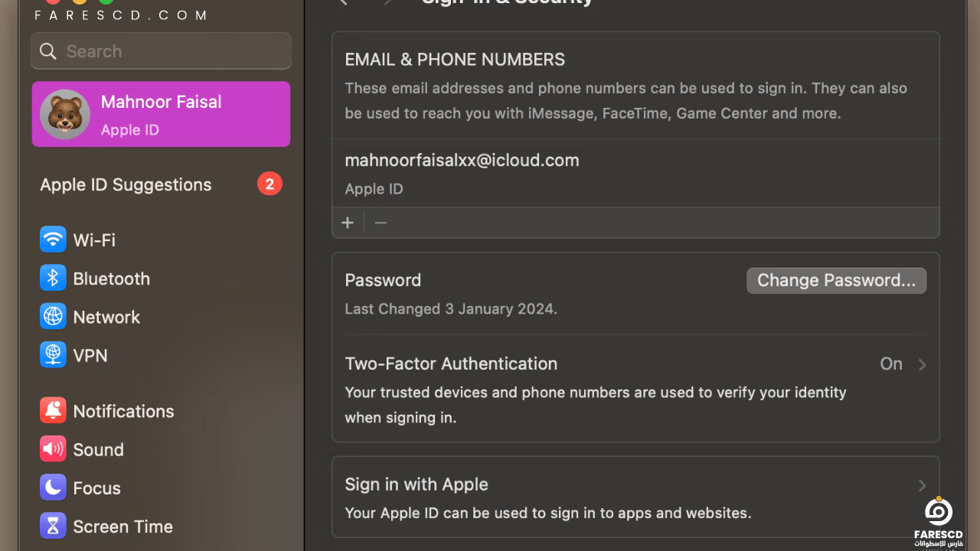The width and height of the screenshot is (980, 551).
Task: Select the Sound speaker icon
Action: point(53,449)
